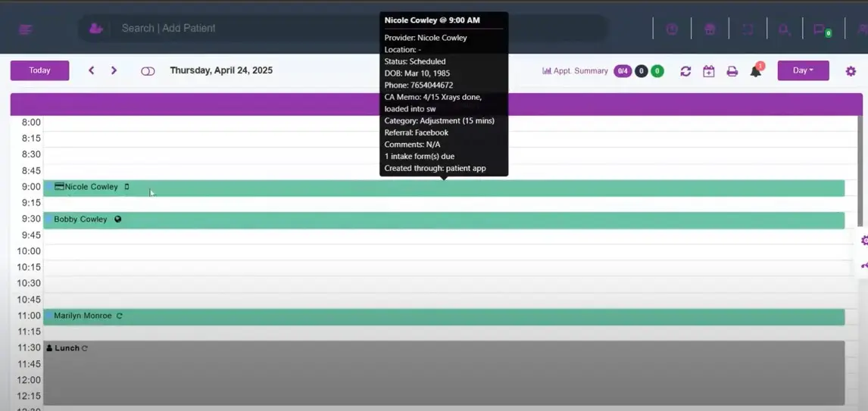The image size is (868, 411).
Task: Refresh the calendar schedule
Action: click(x=685, y=71)
